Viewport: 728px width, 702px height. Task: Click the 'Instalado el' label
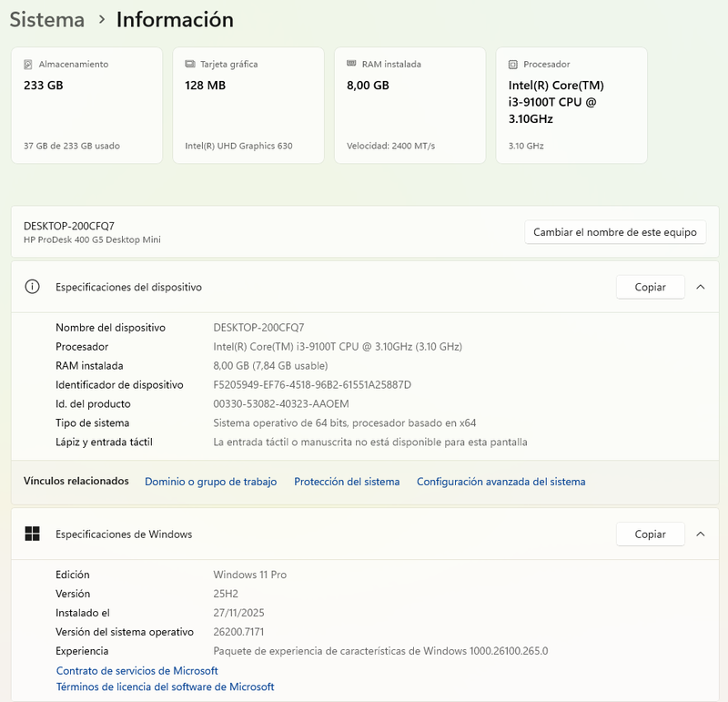83,613
